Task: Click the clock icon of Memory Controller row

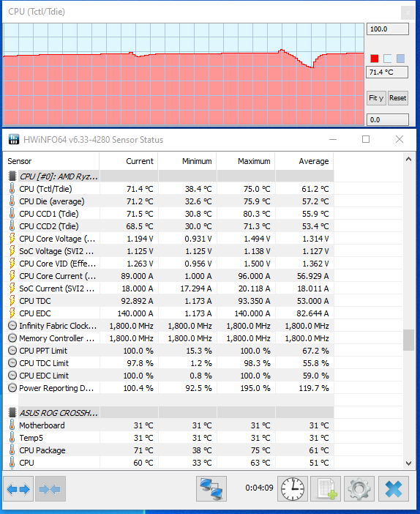Action: click(12, 338)
